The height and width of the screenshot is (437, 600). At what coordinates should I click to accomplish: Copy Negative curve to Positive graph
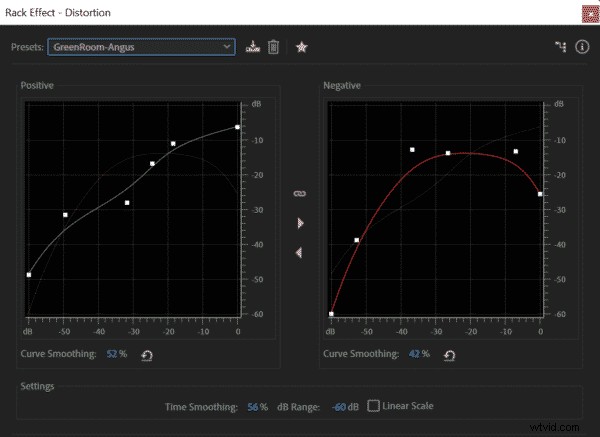(x=299, y=253)
